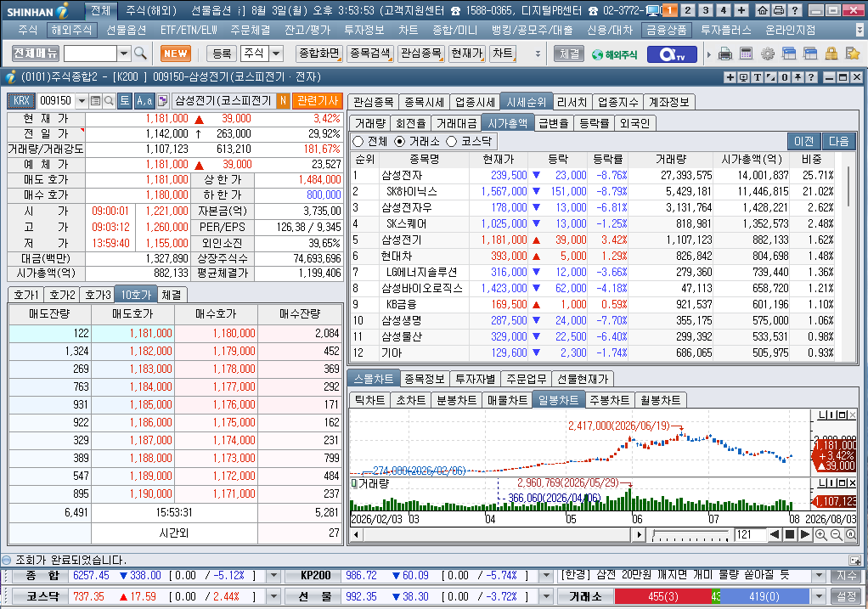The image size is (868, 609).
Task: Click the question mark in the sub-window title bar
Action: pos(811,77)
